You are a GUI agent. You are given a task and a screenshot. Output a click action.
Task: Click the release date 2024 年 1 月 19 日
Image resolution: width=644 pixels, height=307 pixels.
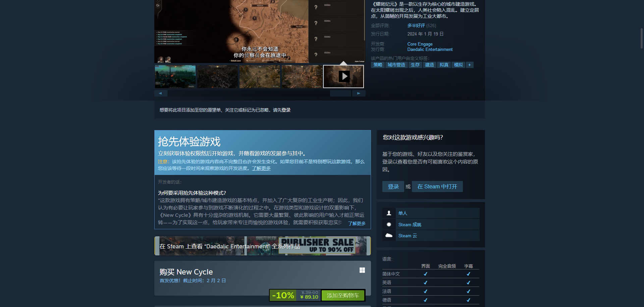click(x=425, y=34)
